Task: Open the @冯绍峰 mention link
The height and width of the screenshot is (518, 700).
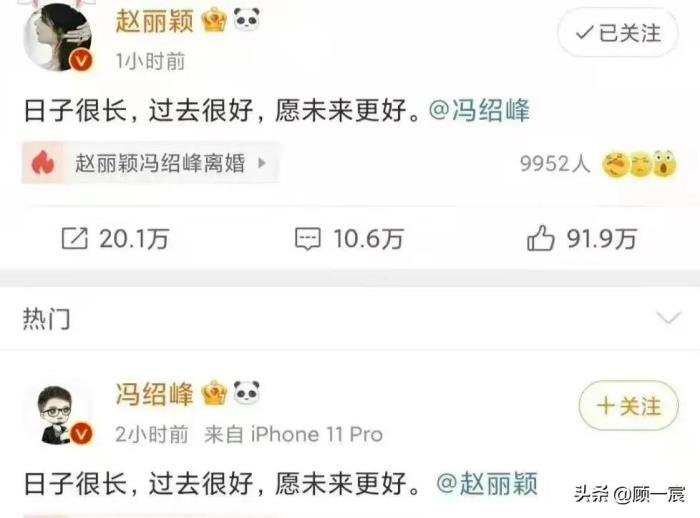Action: pyautogui.click(x=479, y=110)
